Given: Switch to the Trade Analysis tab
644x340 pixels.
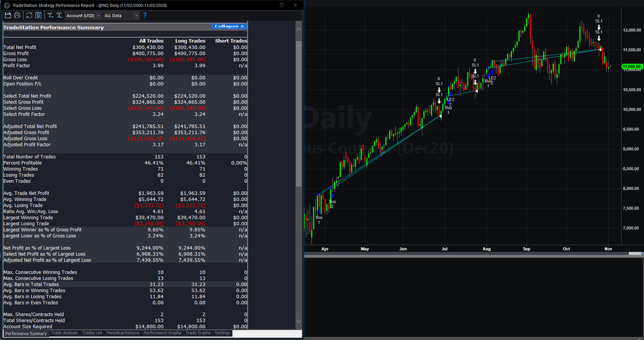Looking at the screenshot, I should click(64, 332).
